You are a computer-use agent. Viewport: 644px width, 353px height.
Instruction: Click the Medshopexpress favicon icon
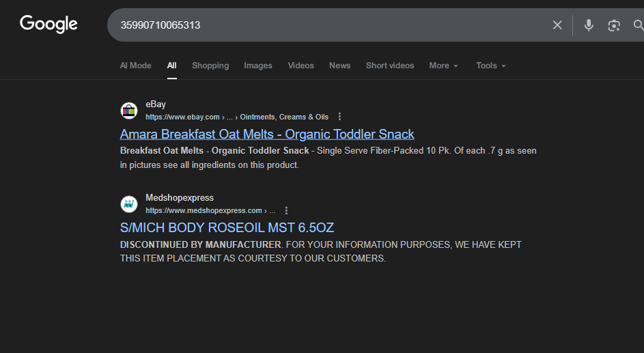[x=129, y=204]
